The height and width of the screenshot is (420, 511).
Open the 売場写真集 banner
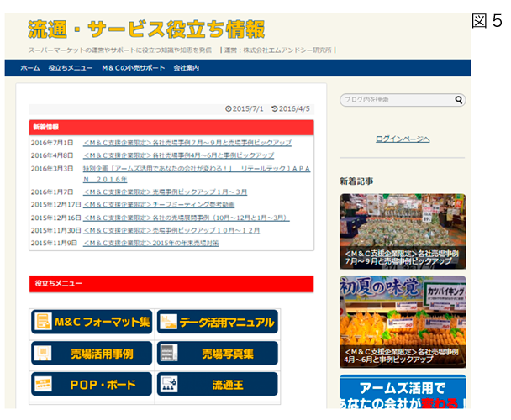tap(218, 353)
